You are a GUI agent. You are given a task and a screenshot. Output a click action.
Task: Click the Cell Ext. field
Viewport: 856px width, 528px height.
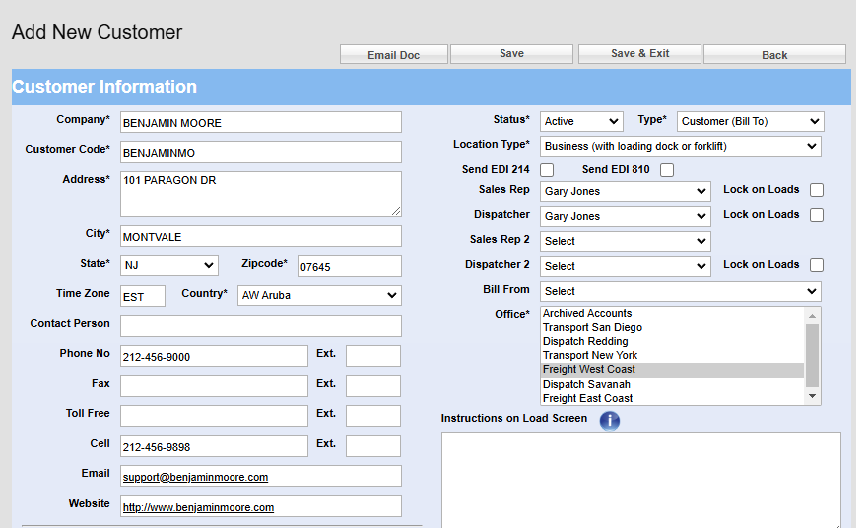(373, 446)
